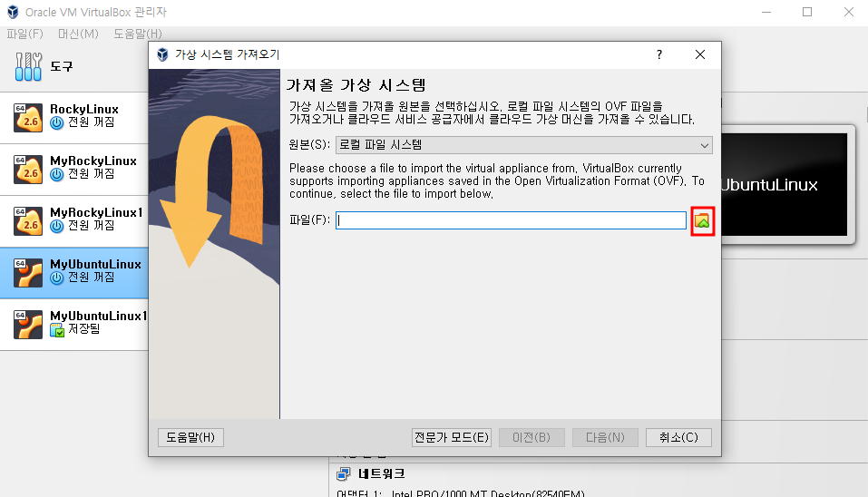Screen dimensions: 868x497
Task: Click the 도구 tools label in the sidebar
Action: tap(62, 66)
